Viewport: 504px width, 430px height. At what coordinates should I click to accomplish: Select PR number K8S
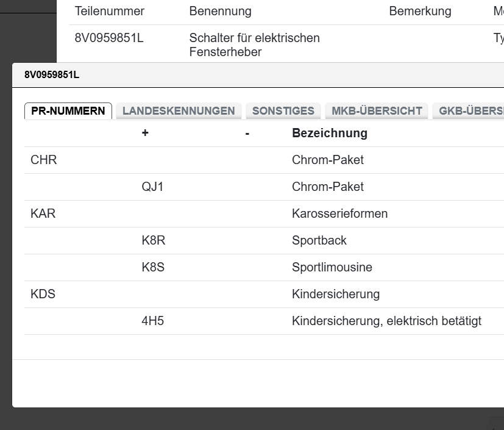click(x=154, y=268)
